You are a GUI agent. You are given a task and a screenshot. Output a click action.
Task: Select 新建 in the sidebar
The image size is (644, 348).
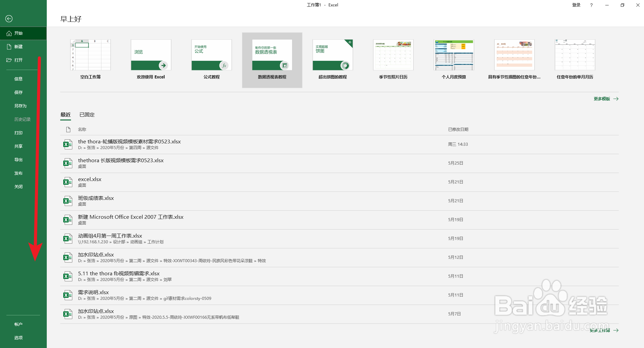point(23,47)
